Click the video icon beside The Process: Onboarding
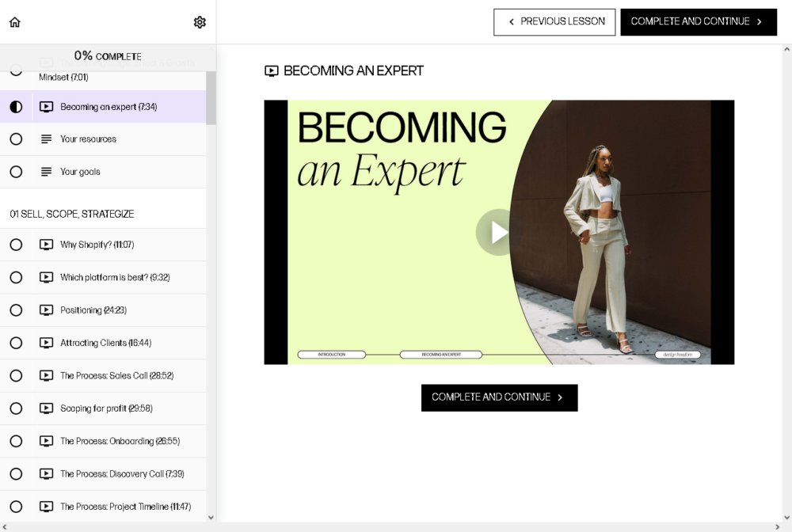The width and height of the screenshot is (792, 532). (47, 441)
